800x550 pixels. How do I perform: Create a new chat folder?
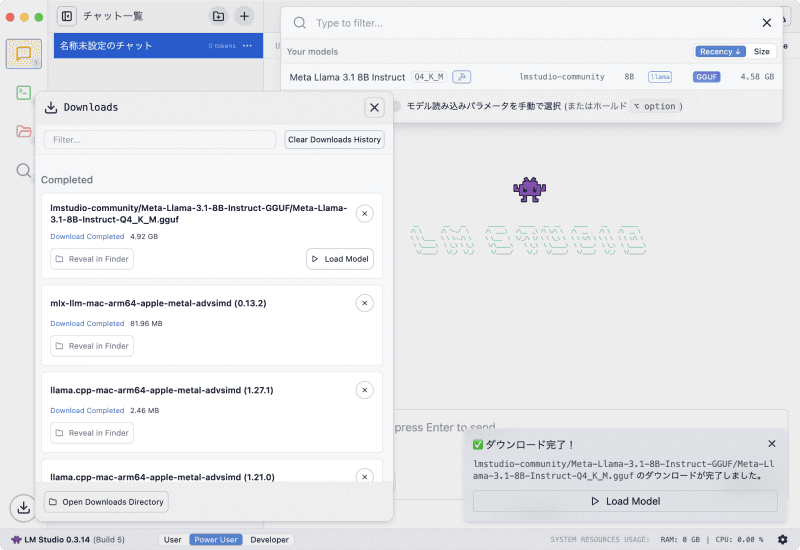218,16
